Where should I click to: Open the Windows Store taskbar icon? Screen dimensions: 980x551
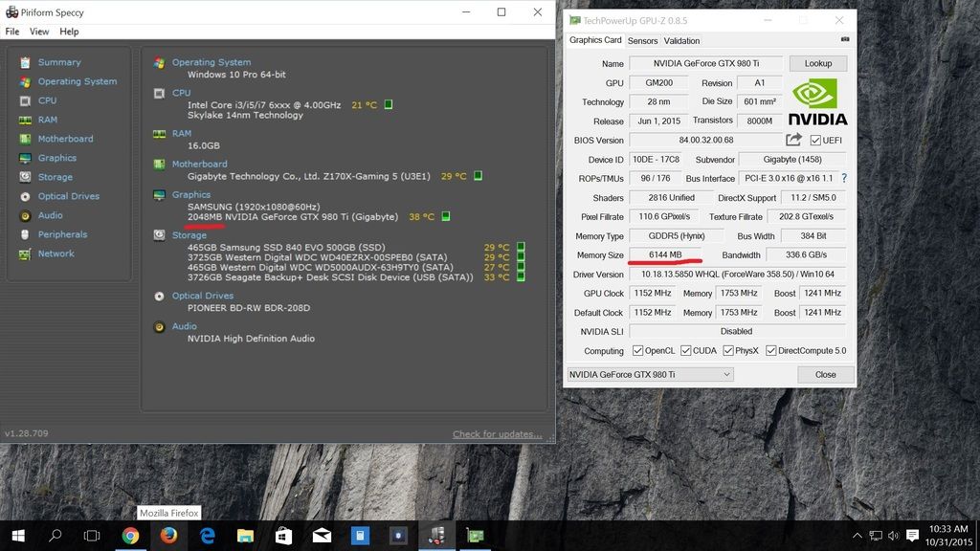283,536
